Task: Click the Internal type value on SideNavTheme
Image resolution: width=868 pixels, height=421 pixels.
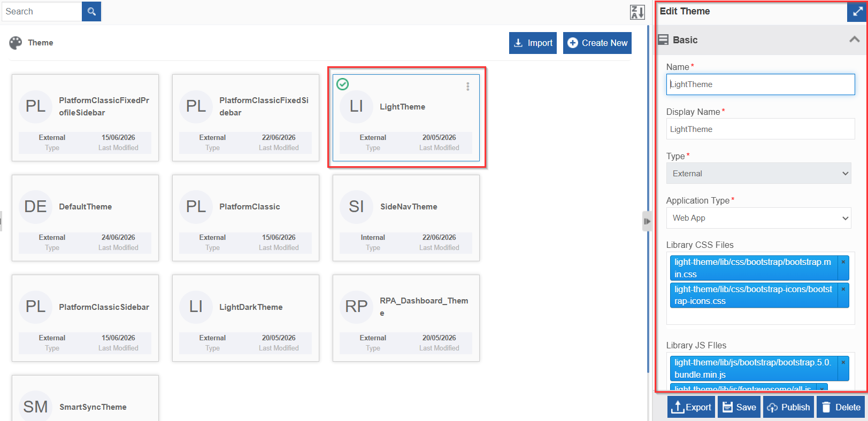Action: pos(373,237)
